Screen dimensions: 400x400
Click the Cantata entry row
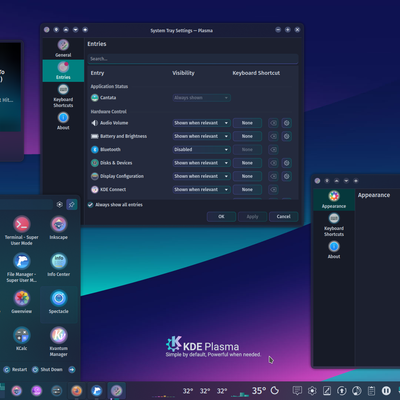tap(193, 98)
